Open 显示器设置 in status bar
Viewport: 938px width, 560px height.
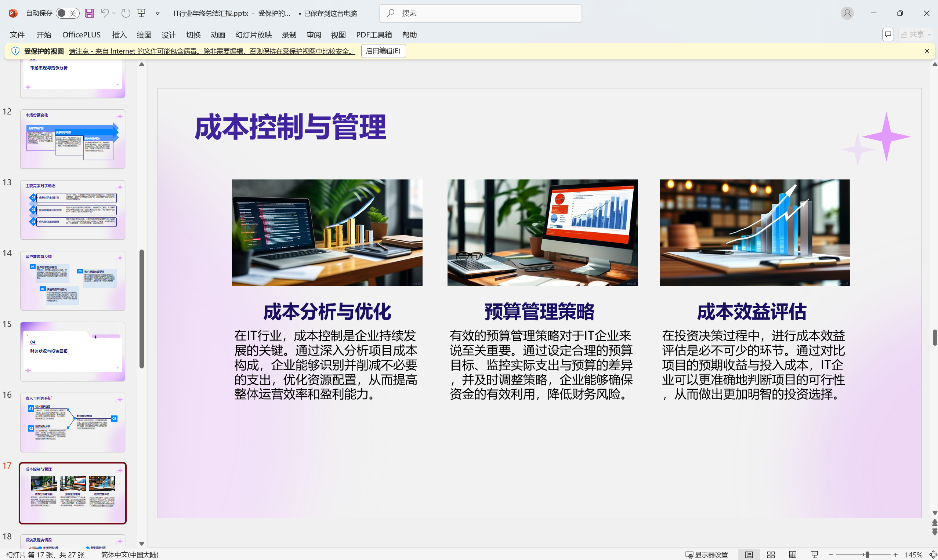click(707, 555)
